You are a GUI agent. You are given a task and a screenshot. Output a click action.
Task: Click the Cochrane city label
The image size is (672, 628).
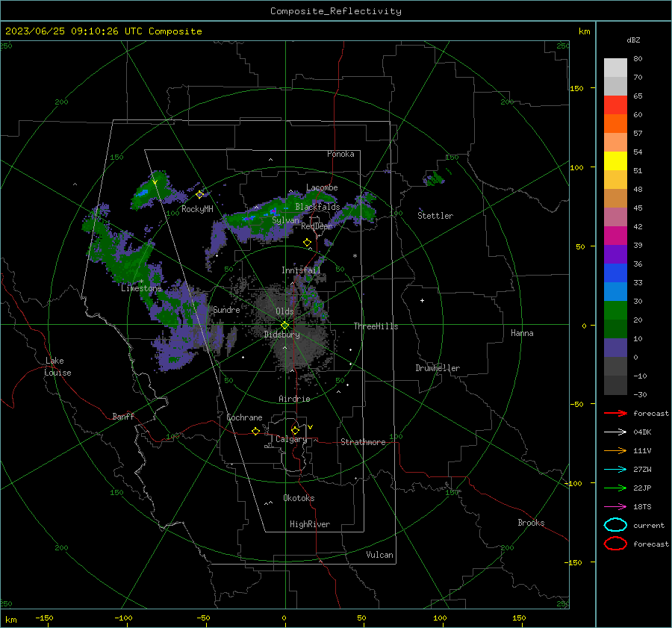pos(244,417)
